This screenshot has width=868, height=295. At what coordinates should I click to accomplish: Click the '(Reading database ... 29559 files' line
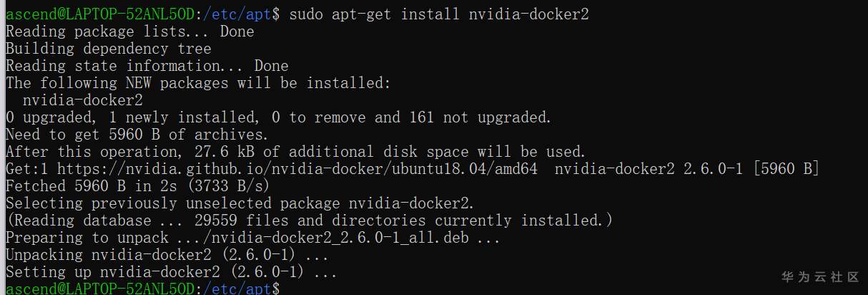point(308,221)
